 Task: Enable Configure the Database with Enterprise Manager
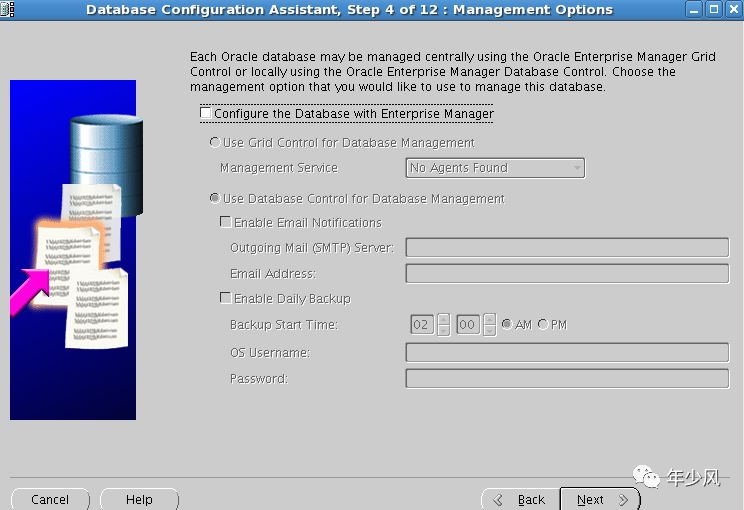(205, 113)
